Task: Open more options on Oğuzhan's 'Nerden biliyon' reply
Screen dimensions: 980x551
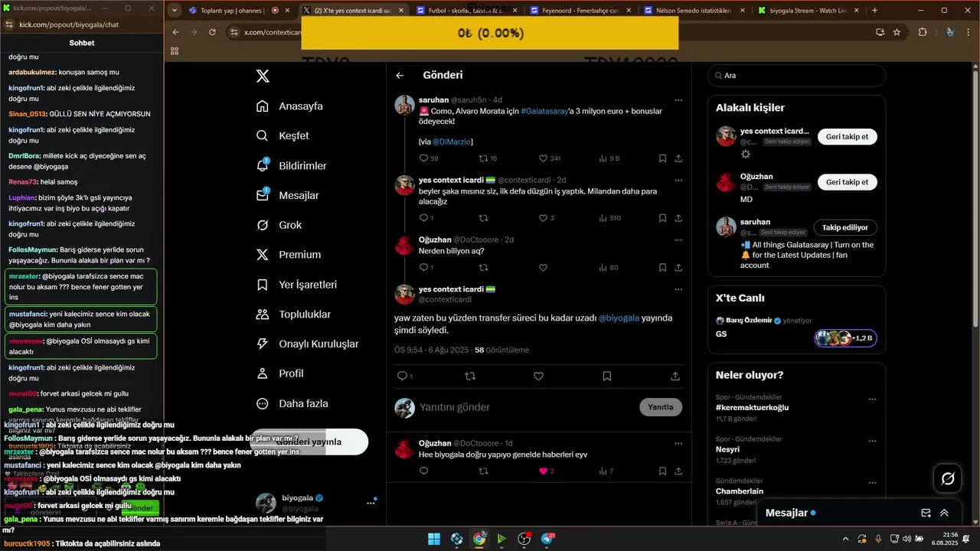Action: pyautogui.click(x=678, y=240)
